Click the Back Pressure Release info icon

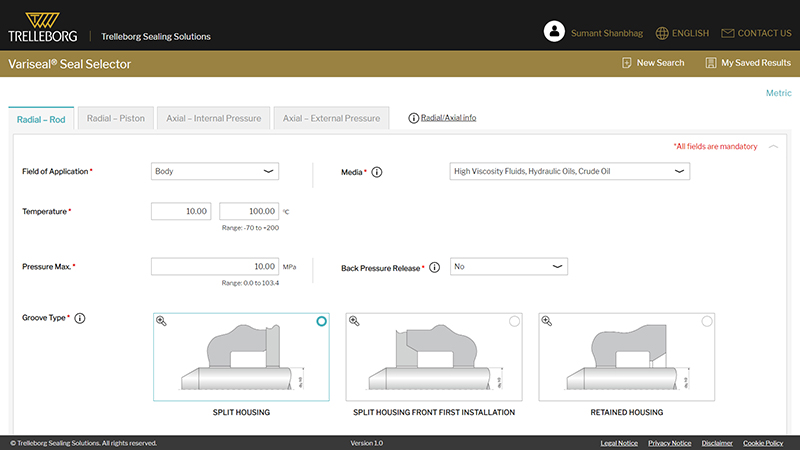click(x=435, y=268)
